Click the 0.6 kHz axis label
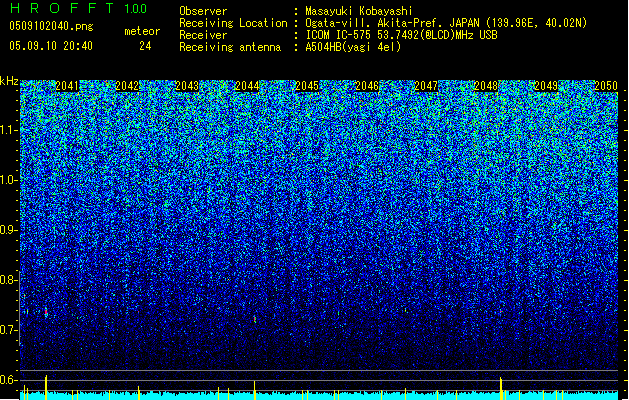The width and height of the screenshot is (629, 400). coord(9,380)
